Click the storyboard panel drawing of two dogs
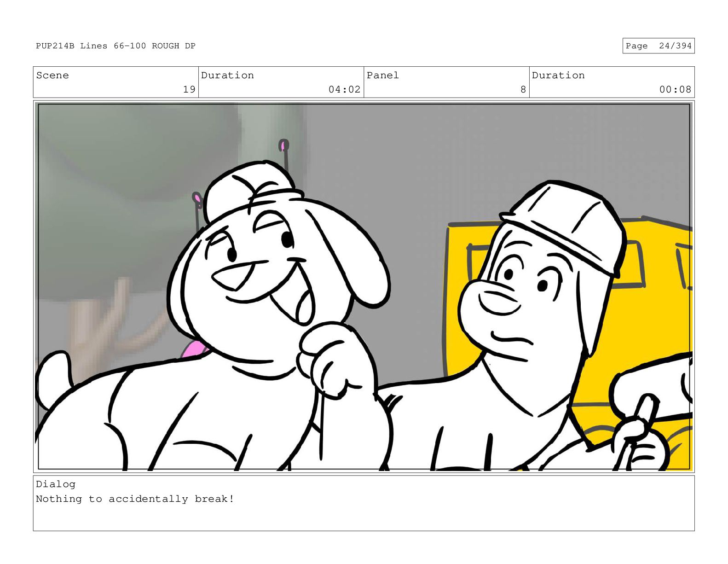This screenshot has height=564, width=728. [364, 287]
